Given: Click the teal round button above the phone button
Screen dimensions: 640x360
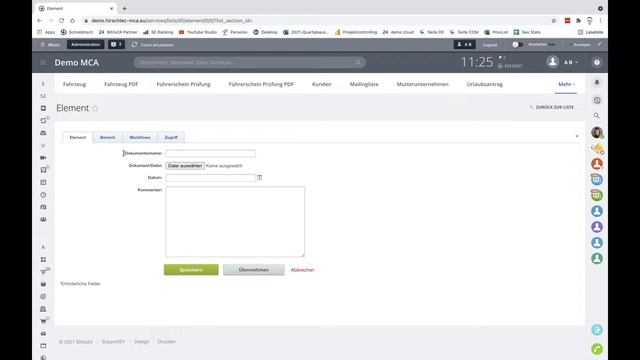Looking at the screenshot, I should point(597,330).
